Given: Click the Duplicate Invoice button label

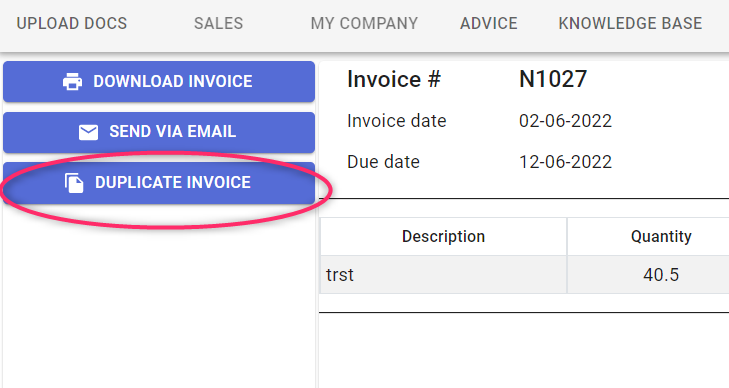Looking at the screenshot, I should coord(173,182).
